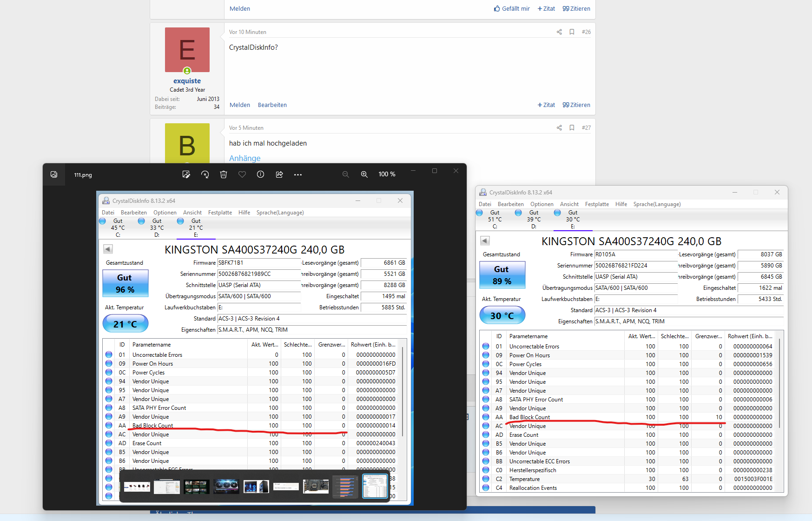Open Hilfe menu in the live CrystalDiskInfo window
Screen dimensions: 812x521
click(x=621, y=204)
